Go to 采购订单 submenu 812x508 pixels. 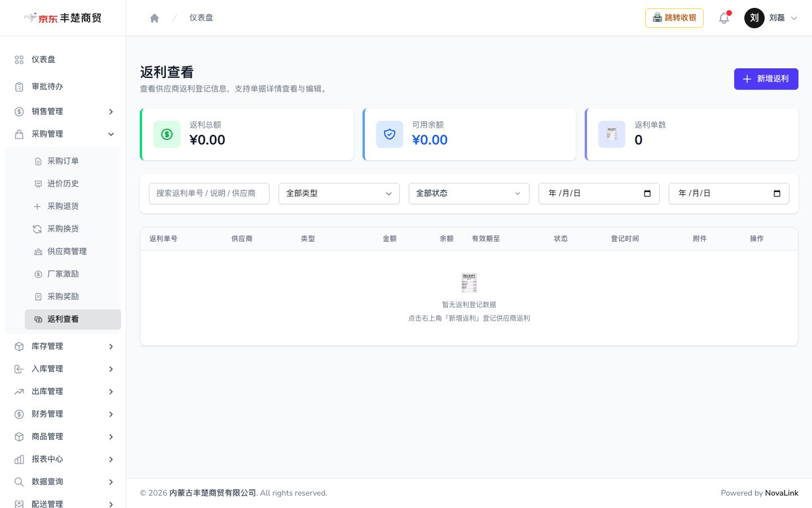pyautogui.click(x=73, y=161)
